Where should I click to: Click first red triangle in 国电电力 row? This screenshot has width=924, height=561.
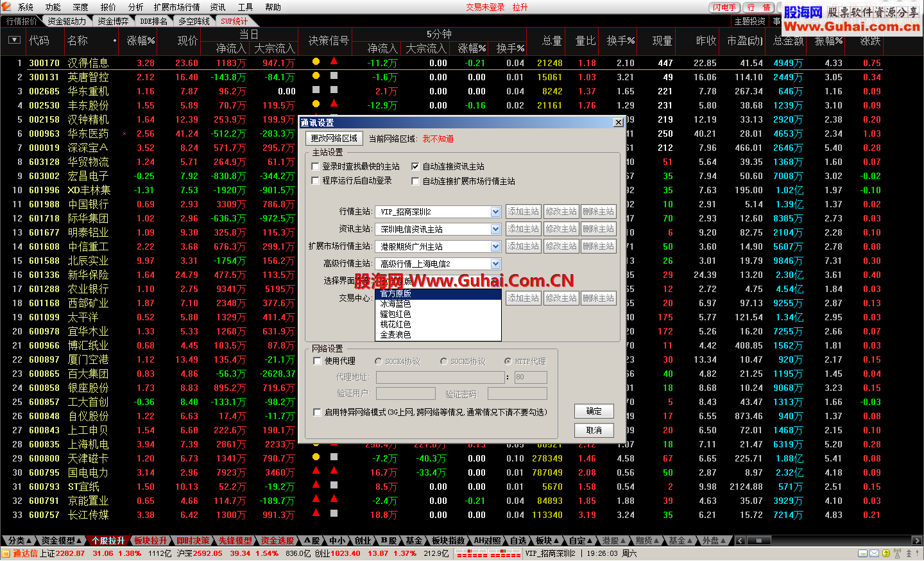[316, 471]
